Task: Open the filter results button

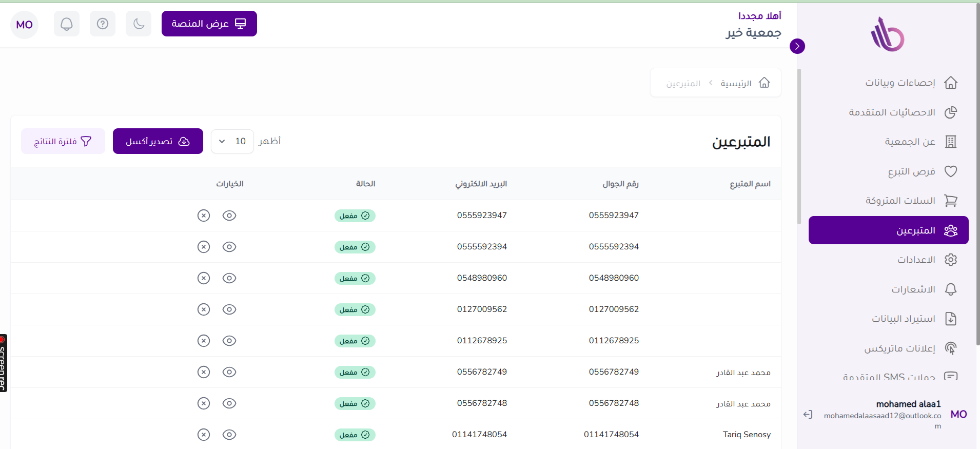Action: click(x=63, y=141)
